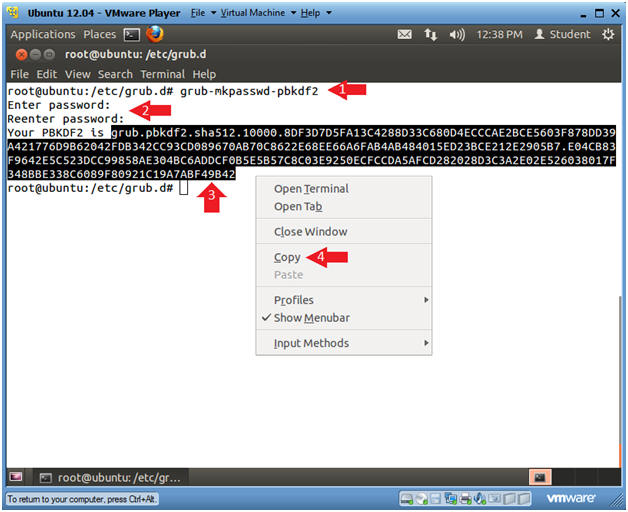Viewport: 628px width, 512px height.
Task: Open the Terminal menu in menubar
Action: [x=163, y=74]
